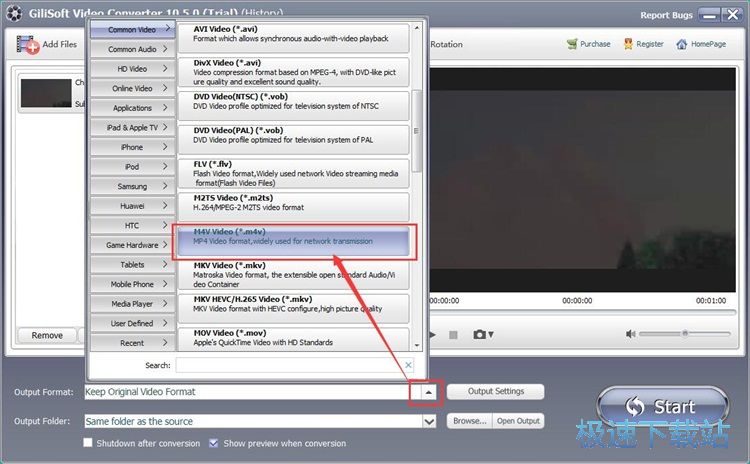Click the Rotation toolbar item

(446, 44)
